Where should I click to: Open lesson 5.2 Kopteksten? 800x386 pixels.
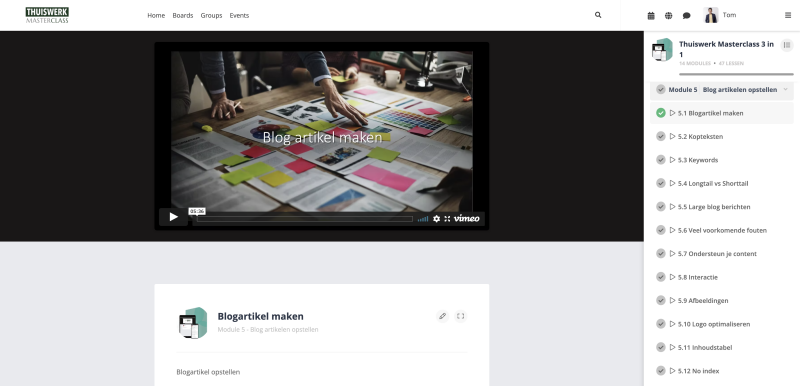click(x=700, y=137)
